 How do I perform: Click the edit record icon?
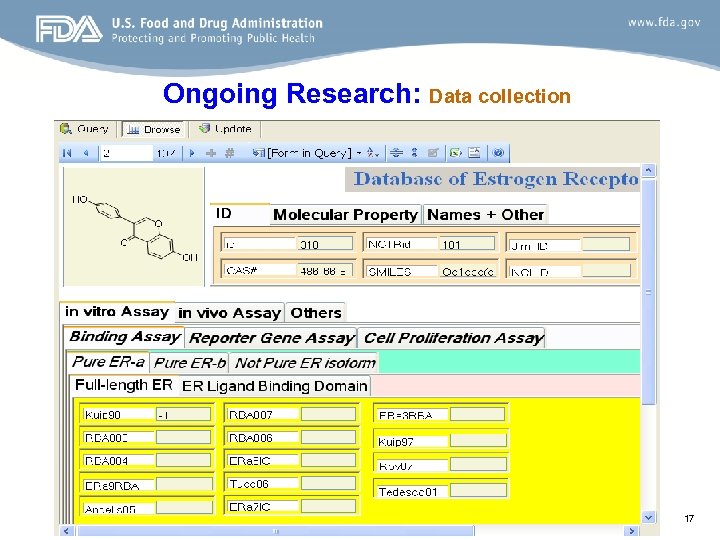click(433, 153)
